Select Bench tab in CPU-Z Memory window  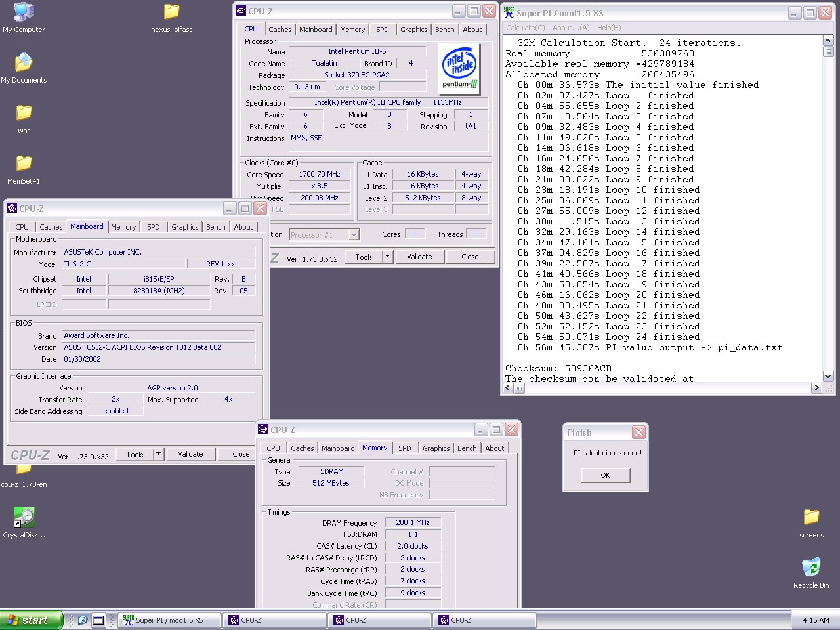pyautogui.click(x=467, y=448)
